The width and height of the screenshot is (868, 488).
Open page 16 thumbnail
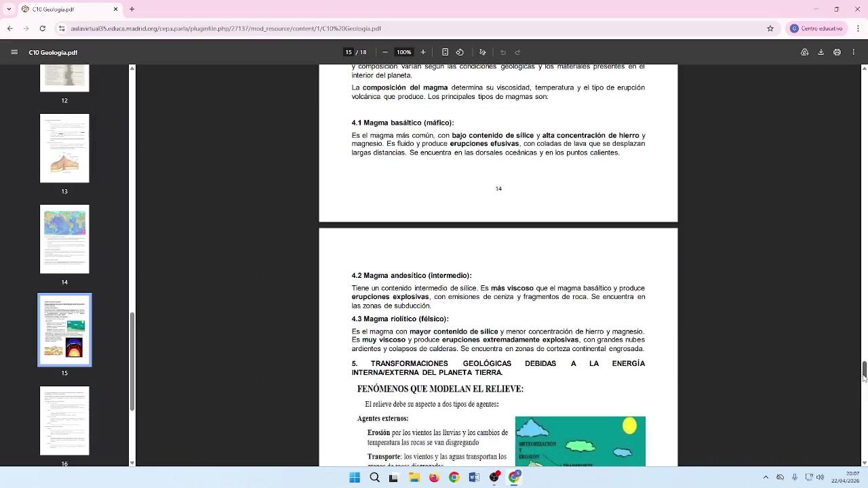tap(64, 421)
